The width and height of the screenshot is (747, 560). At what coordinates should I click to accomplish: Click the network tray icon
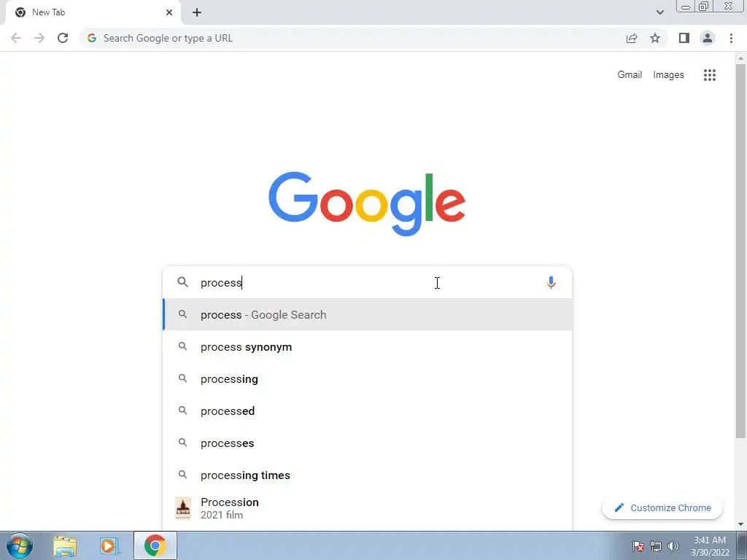pos(656,546)
